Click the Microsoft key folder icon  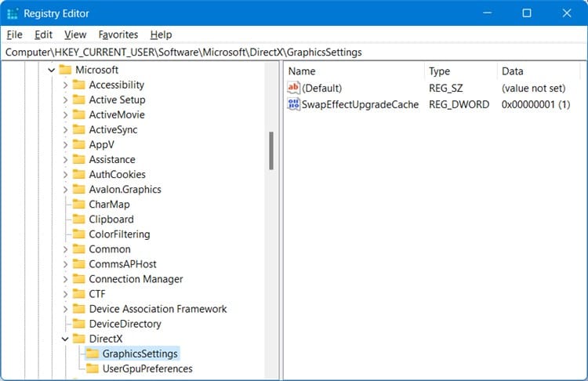[65, 70]
